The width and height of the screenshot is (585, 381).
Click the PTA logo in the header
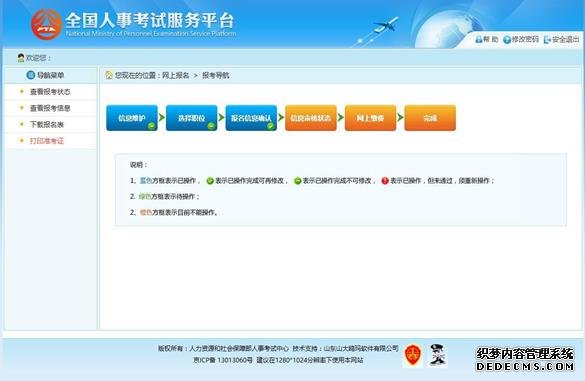tap(46, 25)
